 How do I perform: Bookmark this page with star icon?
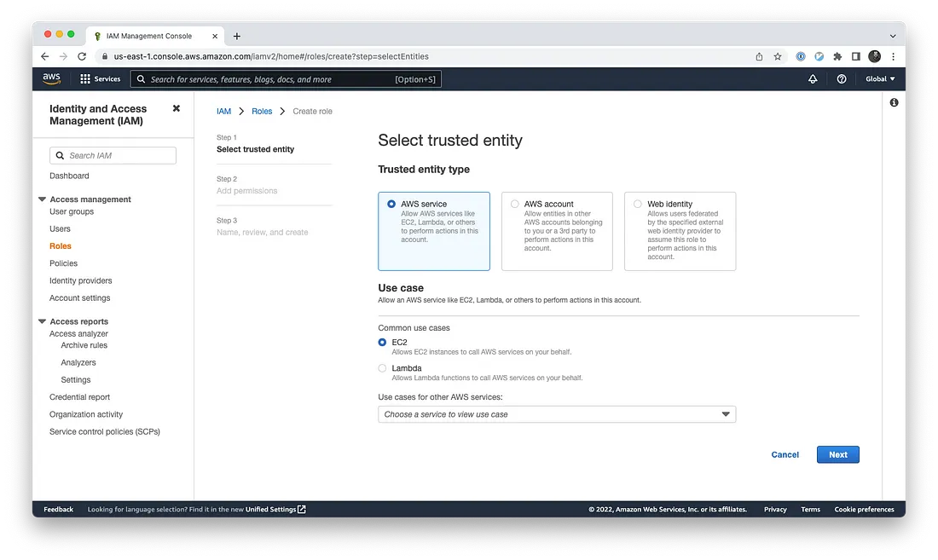(x=778, y=56)
